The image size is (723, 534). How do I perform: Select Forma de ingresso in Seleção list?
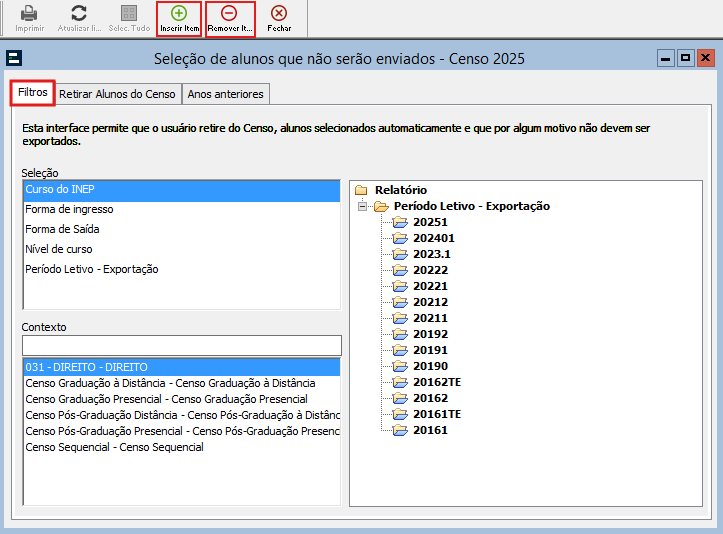182,209
